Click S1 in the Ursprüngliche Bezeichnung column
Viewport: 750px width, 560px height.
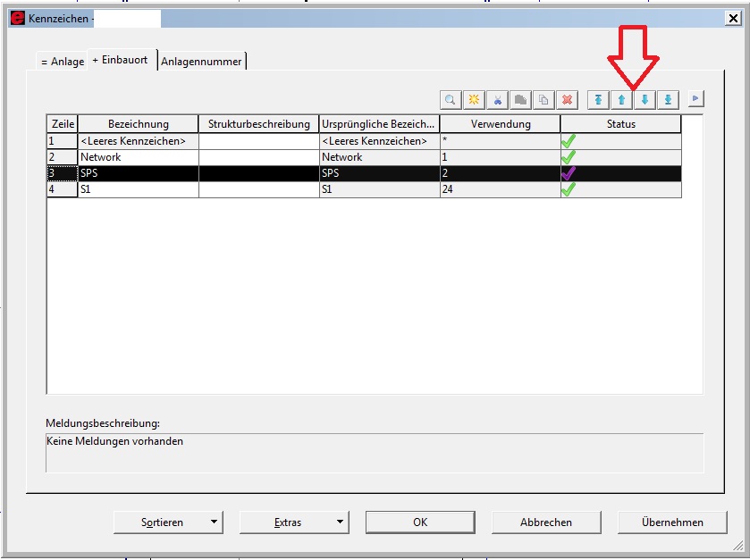coord(379,189)
